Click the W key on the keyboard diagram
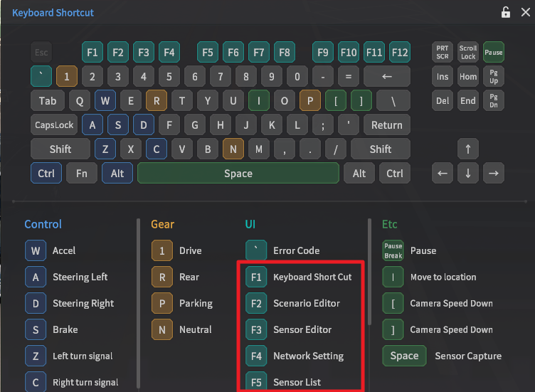This screenshot has height=392, width=535. pos(105,100)
